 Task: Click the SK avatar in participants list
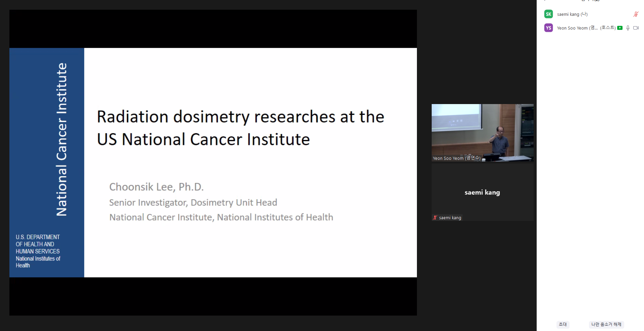[x=548, y=14]
